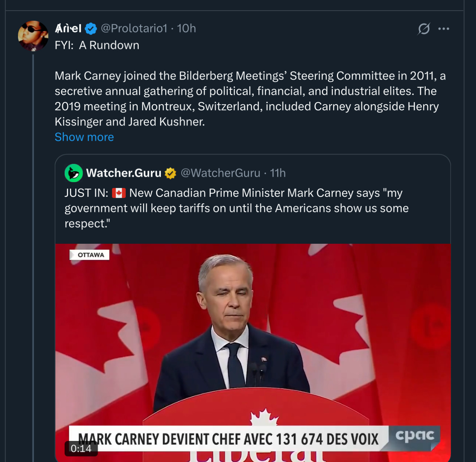The height and width of the screenshot is (462, 476).
Task: Open the 11h timestamp of quoted post
Action: [277, 173]
